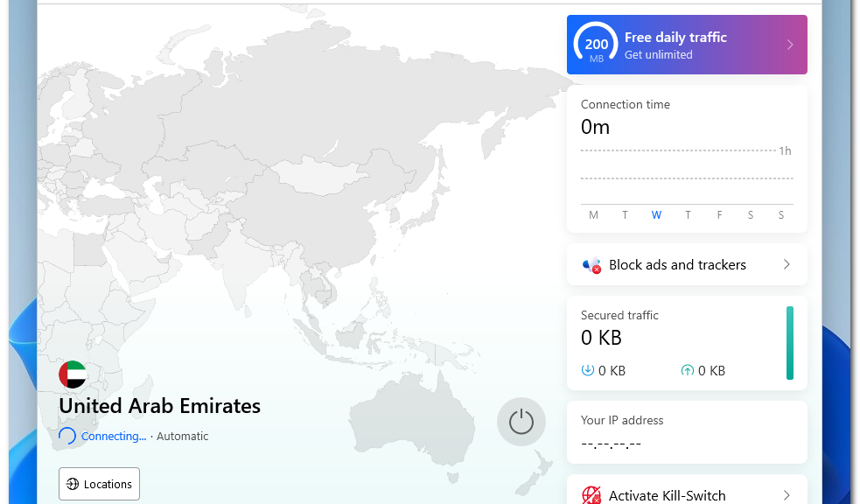Expand the Free daily traffic banner chevron

pos(789,45)
